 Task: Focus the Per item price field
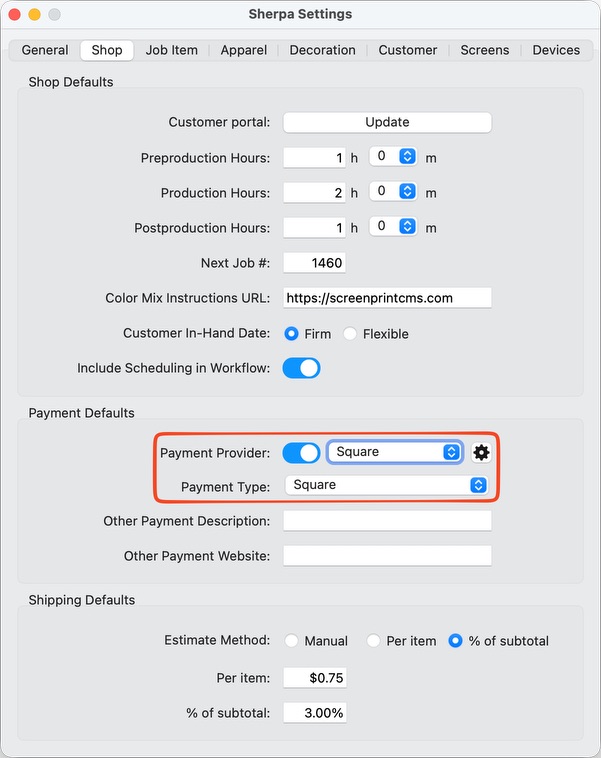[315, 678]
